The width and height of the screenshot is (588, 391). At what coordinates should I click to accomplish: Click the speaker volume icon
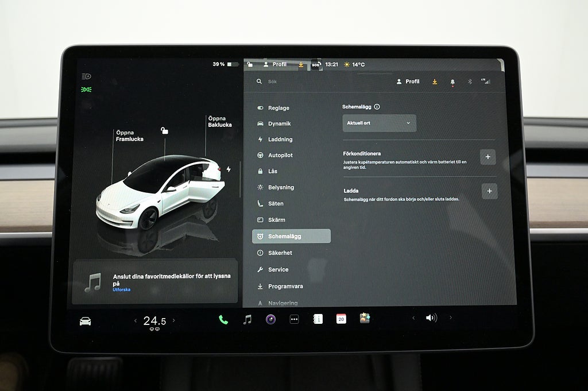(x=431, y=318)
